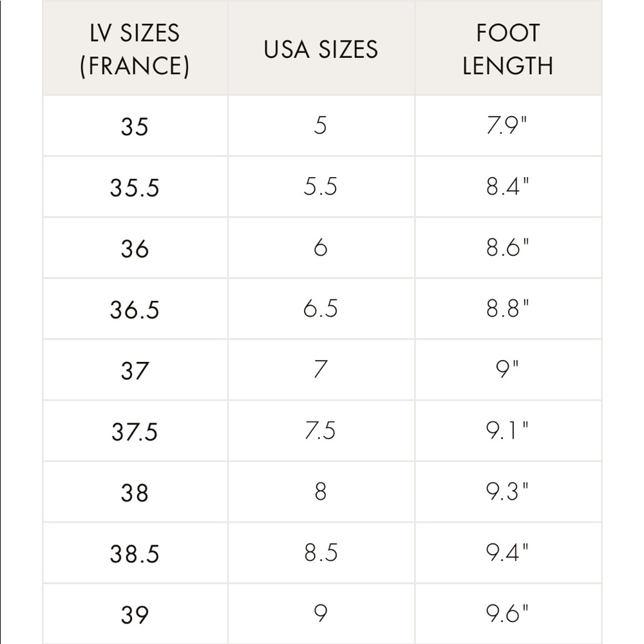Select the LV size 36.5 cell

tap(135, 309)
